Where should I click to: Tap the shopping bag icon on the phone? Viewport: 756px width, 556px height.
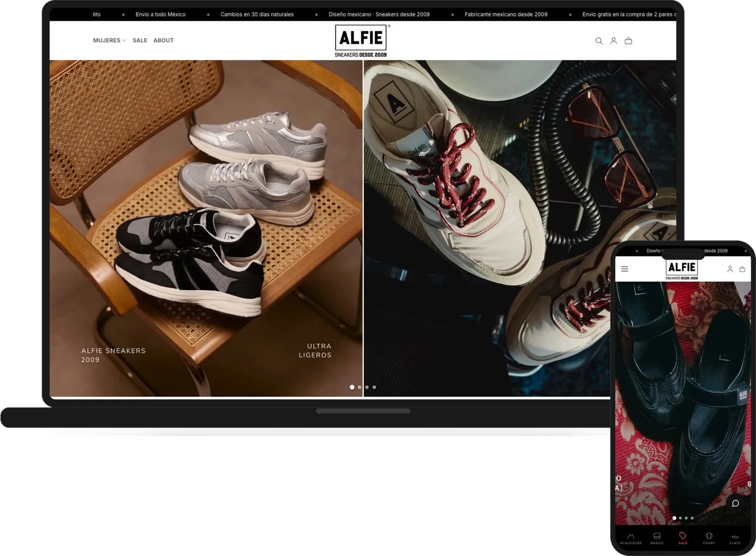(x=742, y=269)
